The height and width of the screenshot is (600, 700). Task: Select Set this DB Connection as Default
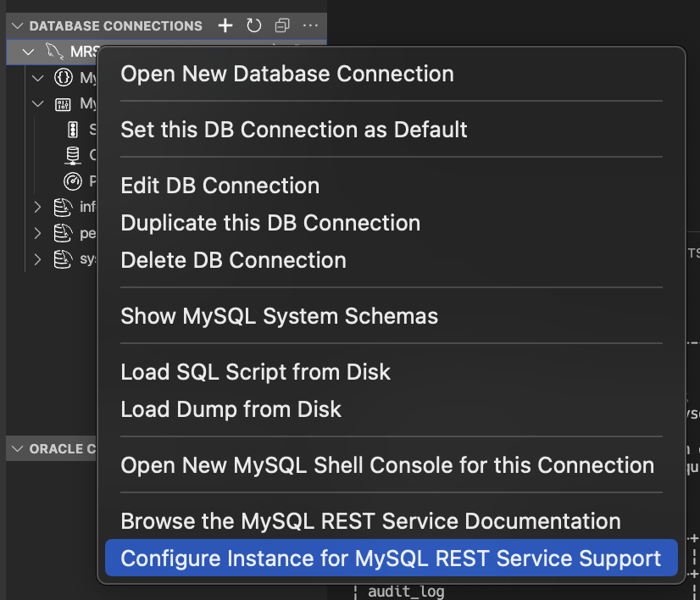(x=294, y=130)
